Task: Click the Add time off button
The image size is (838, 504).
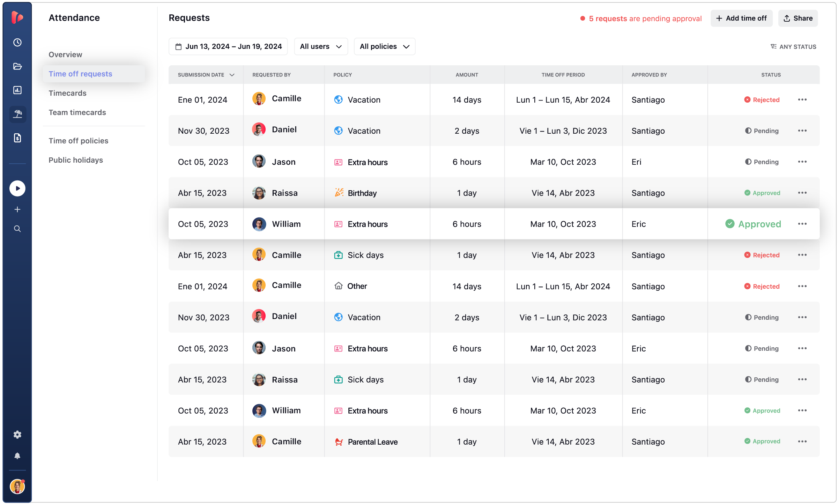Action: click(741, 18)
